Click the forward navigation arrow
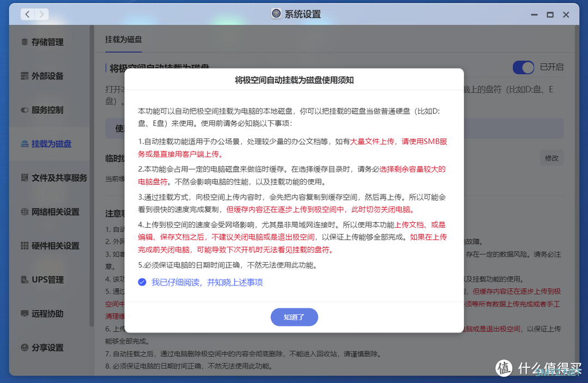 [x=41, y=14]
